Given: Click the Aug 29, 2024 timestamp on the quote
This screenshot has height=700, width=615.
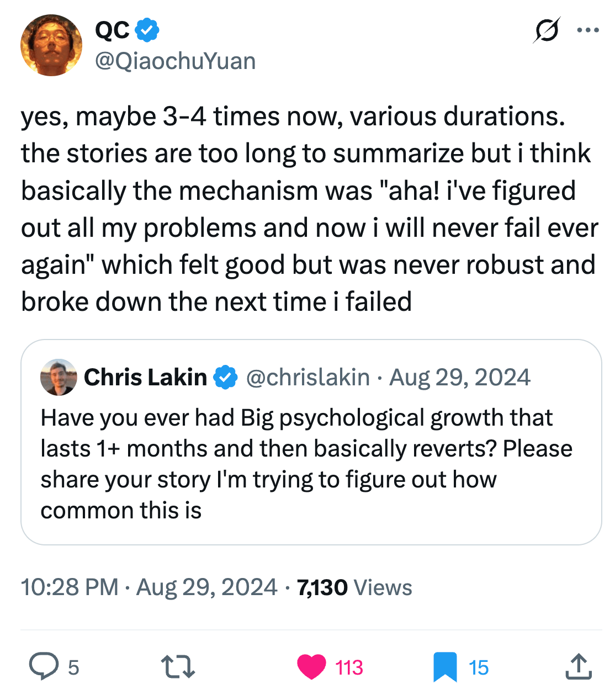Looking at the screenshot, I should [460, 377].
